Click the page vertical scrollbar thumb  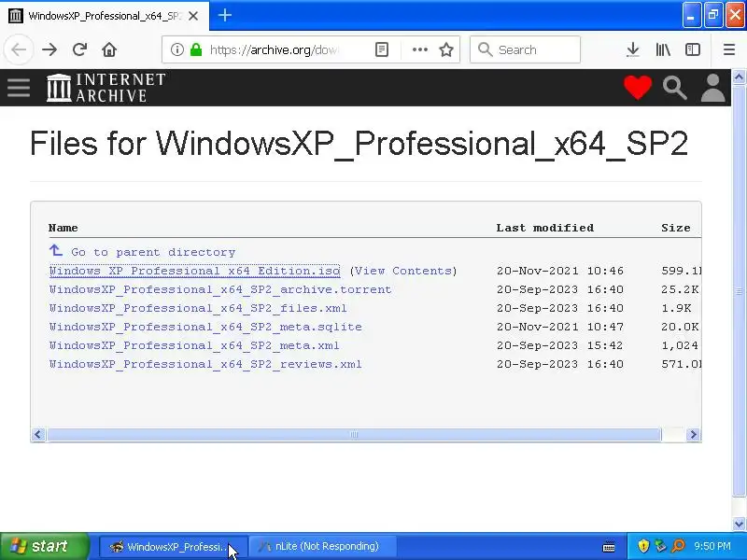coord(739,290)
